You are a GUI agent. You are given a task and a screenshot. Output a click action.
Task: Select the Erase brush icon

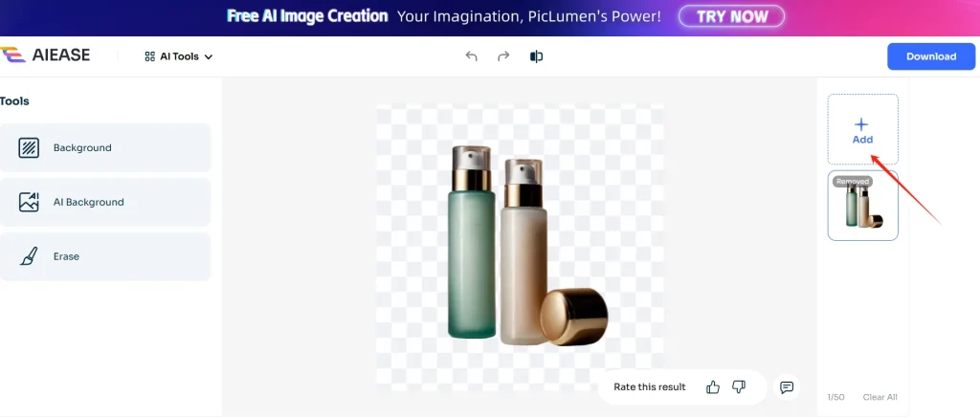[29, 256]
